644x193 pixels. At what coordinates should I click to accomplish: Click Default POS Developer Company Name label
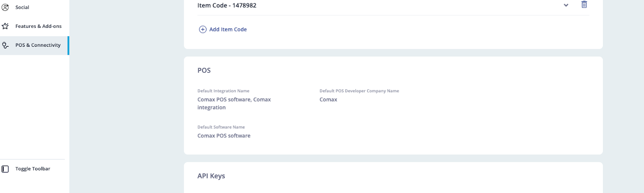[359, 91]
